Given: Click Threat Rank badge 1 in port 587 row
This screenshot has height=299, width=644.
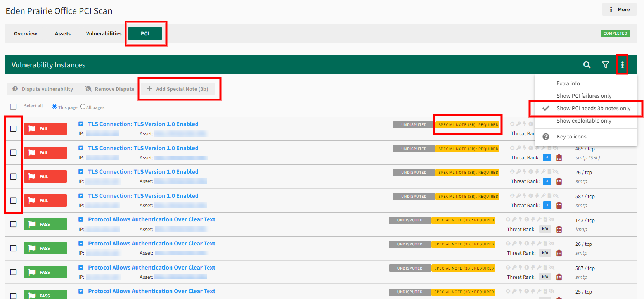Looking at the screenshot, I should click(x=547, y=205).
